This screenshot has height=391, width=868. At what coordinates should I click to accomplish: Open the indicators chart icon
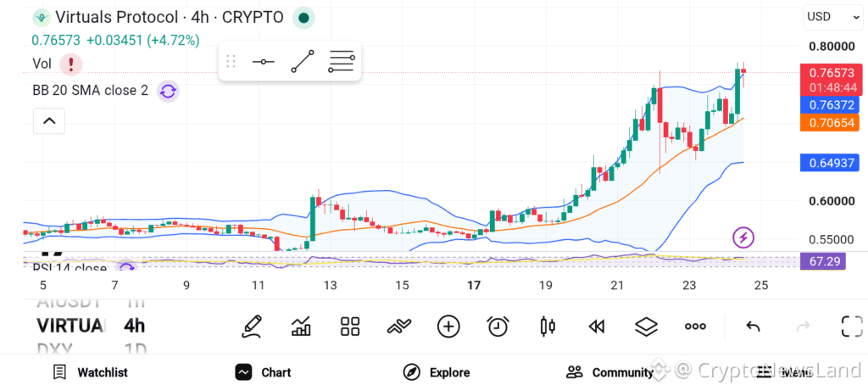pyautogui.click(x=301, y=327)
